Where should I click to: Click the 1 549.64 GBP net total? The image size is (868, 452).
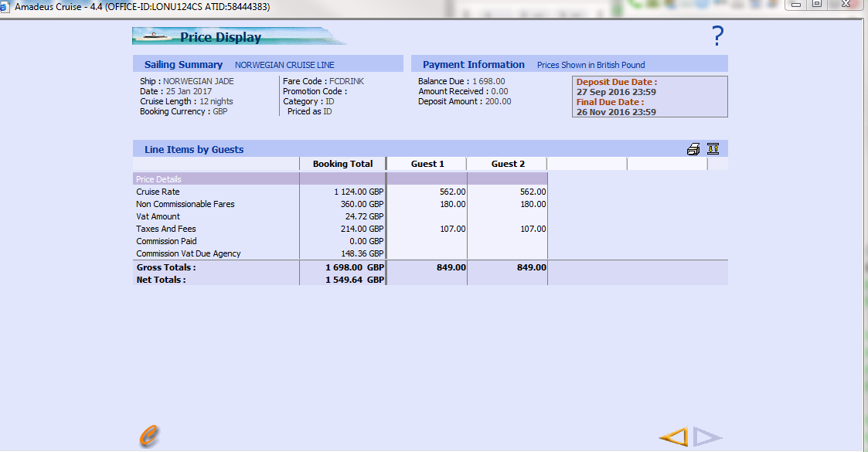[355, 280]
